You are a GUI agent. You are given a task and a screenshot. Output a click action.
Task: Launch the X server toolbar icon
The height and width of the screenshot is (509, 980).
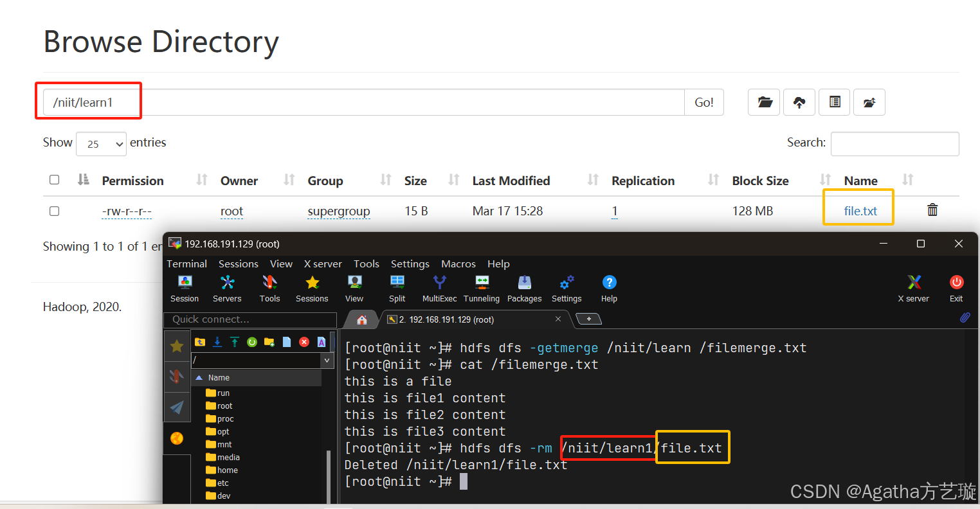coord(914,288)
